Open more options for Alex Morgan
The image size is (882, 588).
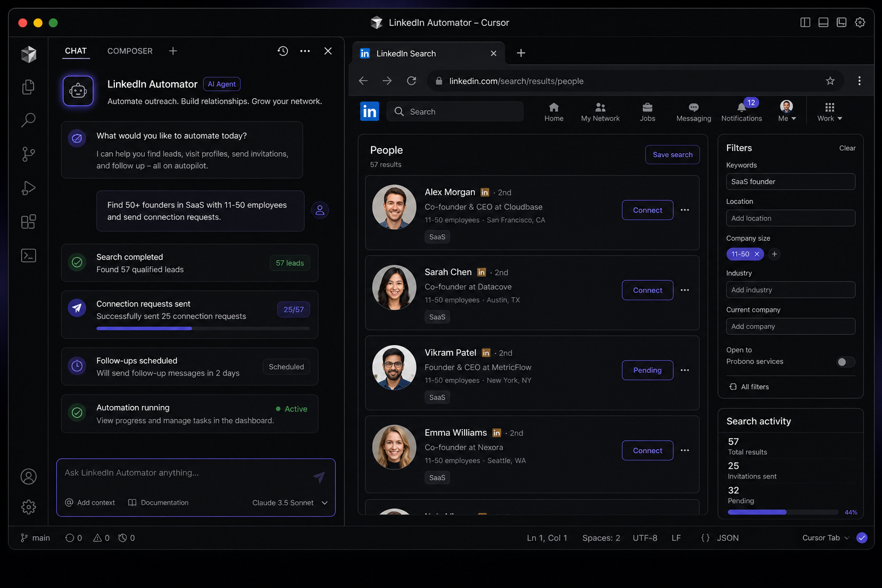coord(684,210)
